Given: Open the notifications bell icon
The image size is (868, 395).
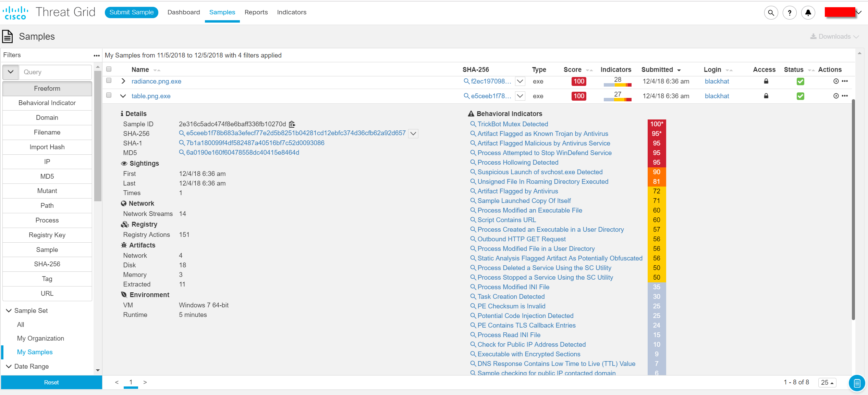Looking at the screenshot, I should point(808,13).
